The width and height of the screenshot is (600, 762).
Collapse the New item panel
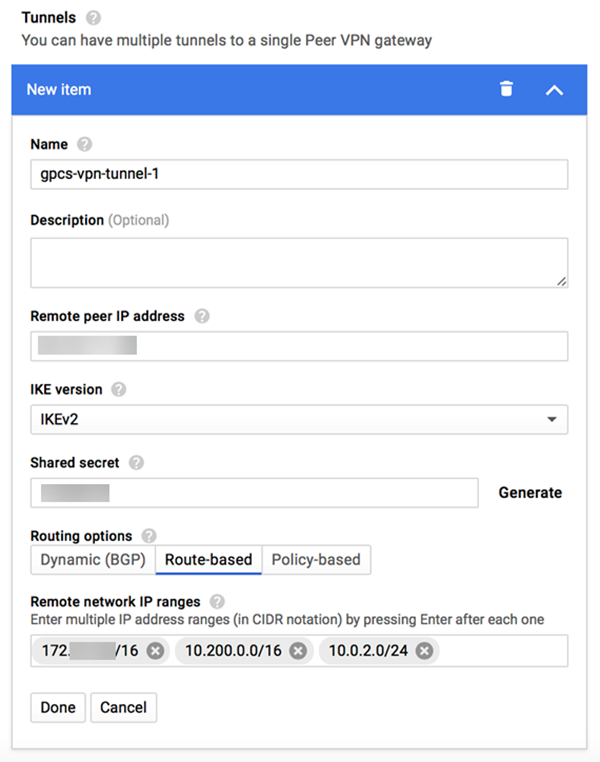point(554,90)
